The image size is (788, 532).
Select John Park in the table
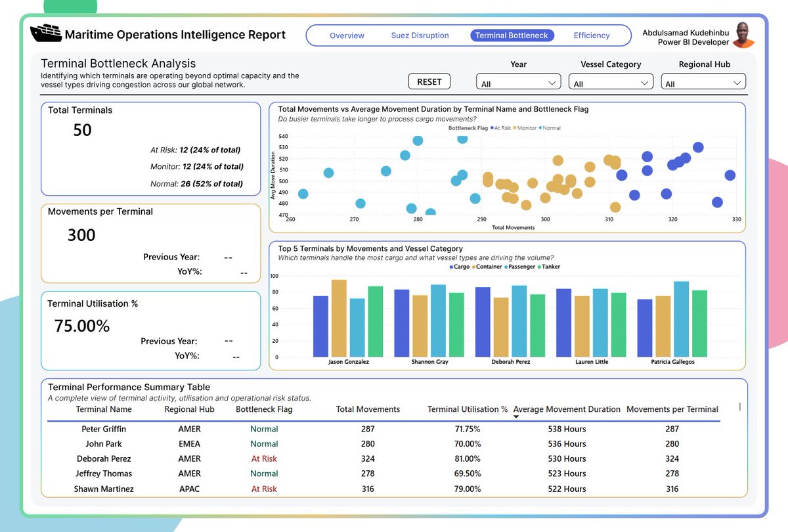(104, 444)
